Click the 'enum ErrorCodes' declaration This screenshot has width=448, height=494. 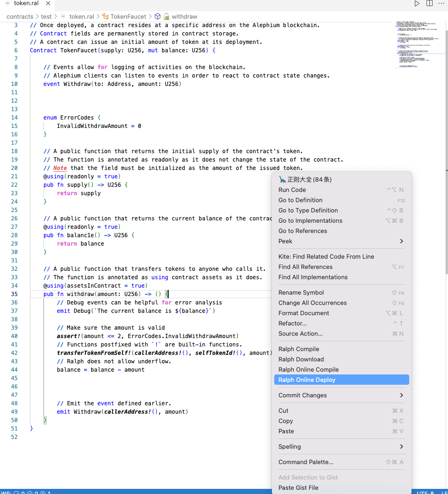(x=72, y=118)
